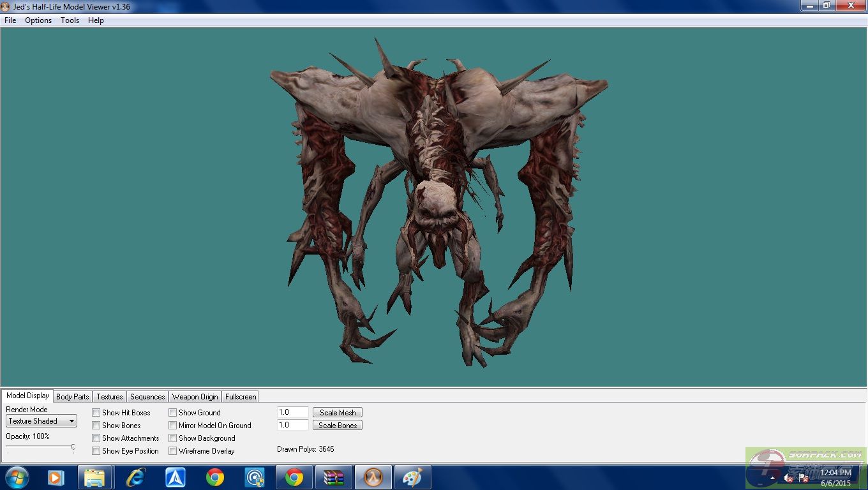The width and height of the screenshot is (868, 490).
Task: Open the blue A arrow taskbar app
Action: 176,477
